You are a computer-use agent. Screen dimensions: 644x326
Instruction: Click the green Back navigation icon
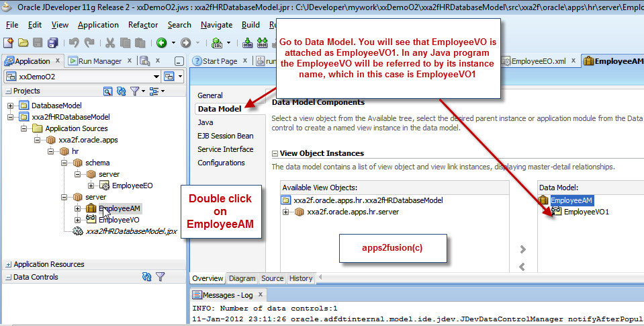(x=161, y=42)
